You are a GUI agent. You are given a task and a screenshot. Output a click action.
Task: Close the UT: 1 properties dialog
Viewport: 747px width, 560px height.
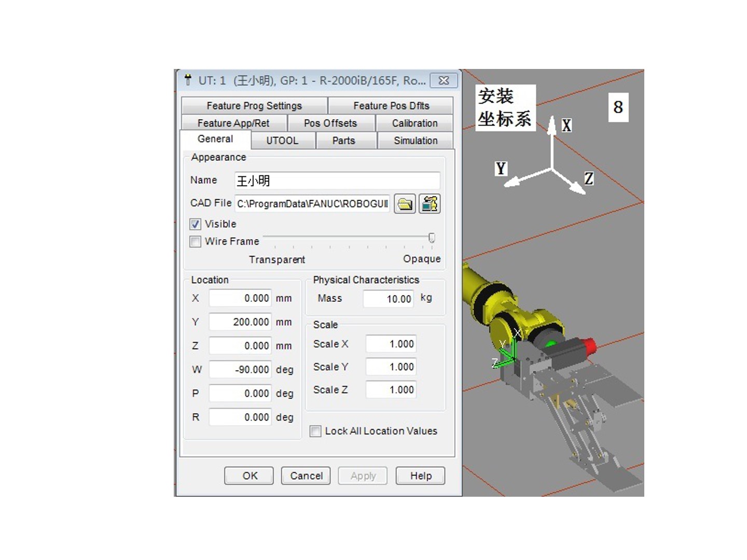[x=444, y=80]
